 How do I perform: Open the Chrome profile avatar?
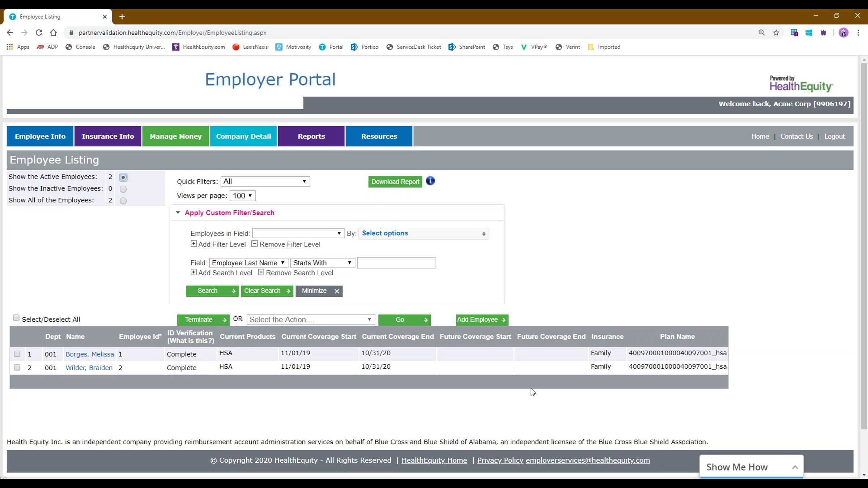pyautogui.click(x=843, y=33)
